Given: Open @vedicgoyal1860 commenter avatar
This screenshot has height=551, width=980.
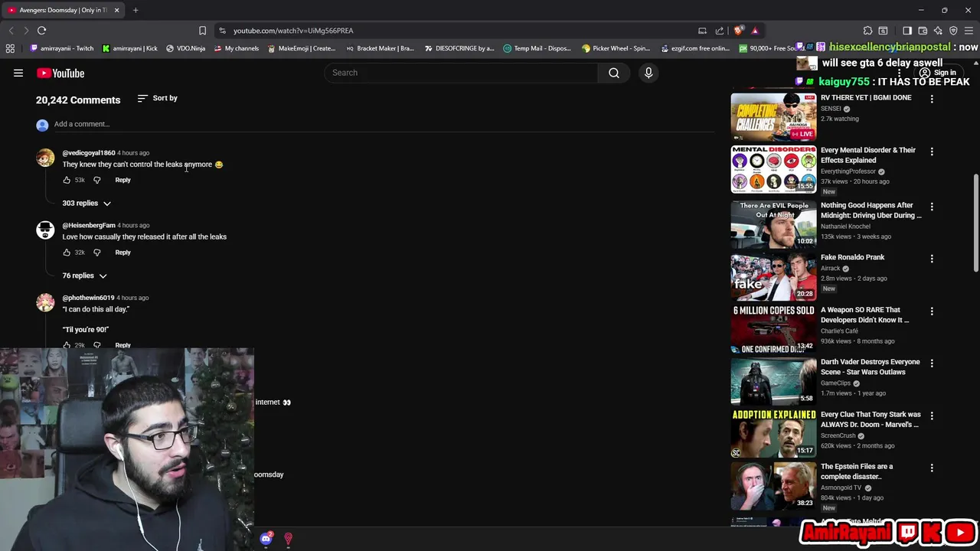Looking at the screenshot, I should coord(45,158).
